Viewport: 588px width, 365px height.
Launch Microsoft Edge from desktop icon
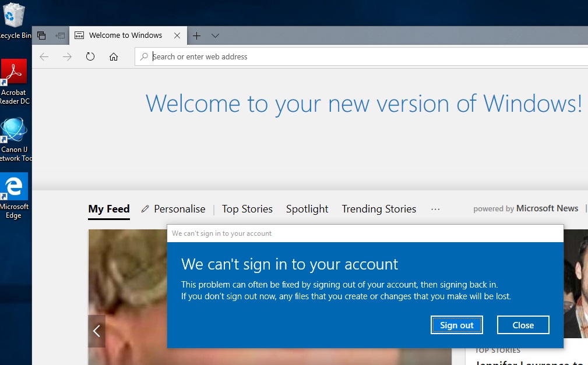click(x=14, y=196)
